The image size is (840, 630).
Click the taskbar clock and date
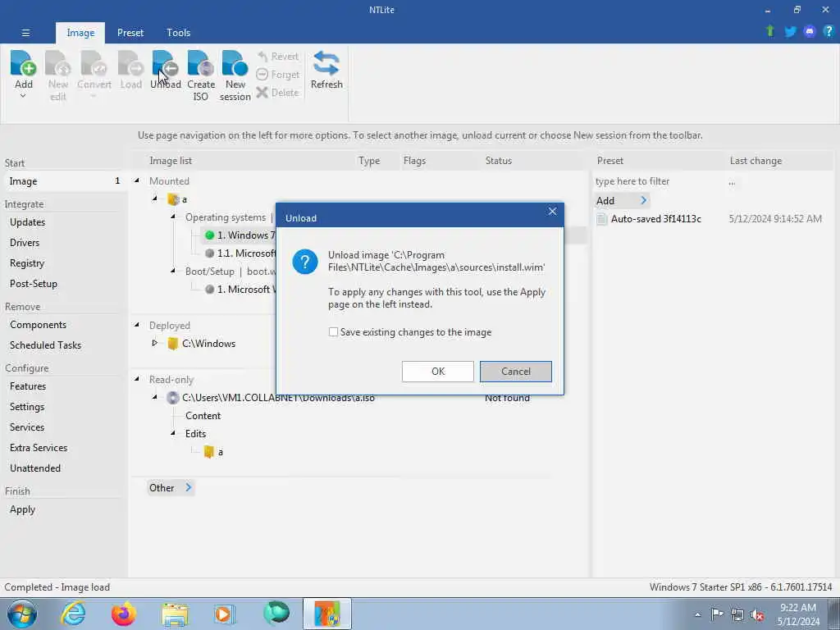coord(798,614)
